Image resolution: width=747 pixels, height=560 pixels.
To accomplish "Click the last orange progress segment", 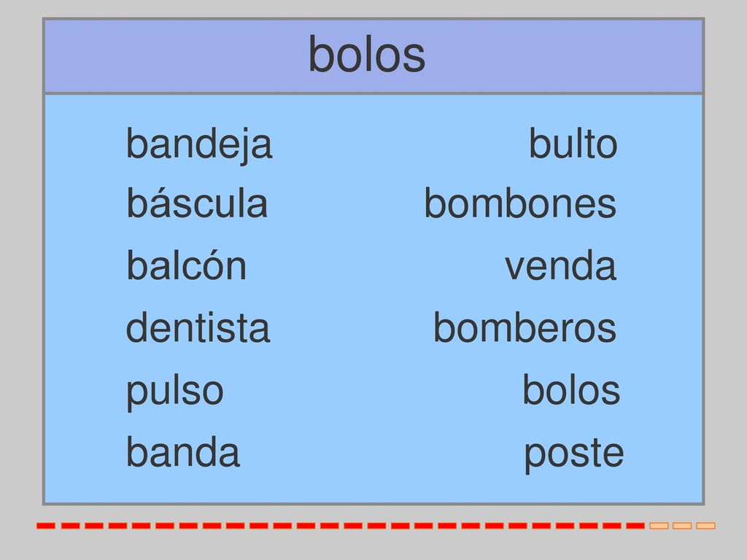I will [x=705, y=526].
